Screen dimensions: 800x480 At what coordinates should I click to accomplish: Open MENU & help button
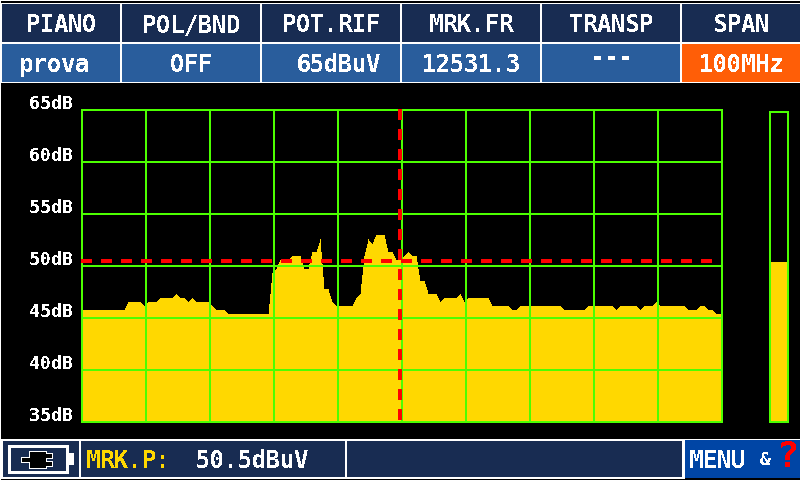pyautogui.click(x=742, y=460)
